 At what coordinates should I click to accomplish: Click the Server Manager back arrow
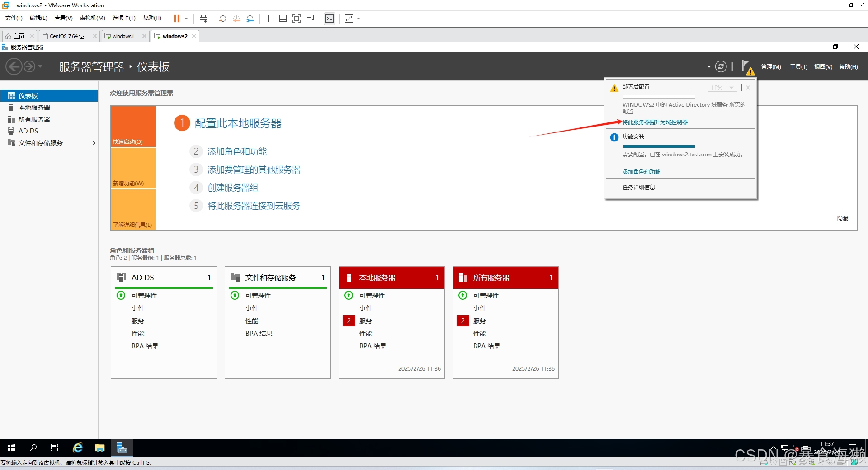coord(14,67)
